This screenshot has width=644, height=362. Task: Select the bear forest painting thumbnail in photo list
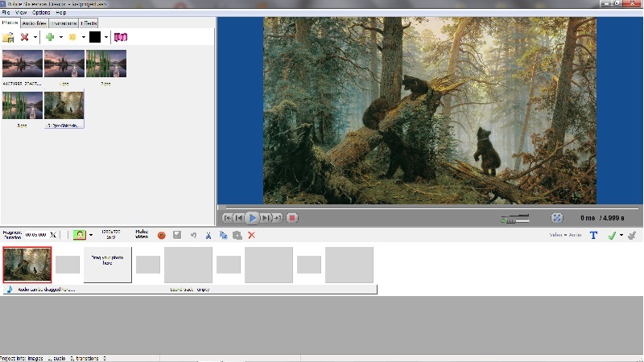pos(64,105)
